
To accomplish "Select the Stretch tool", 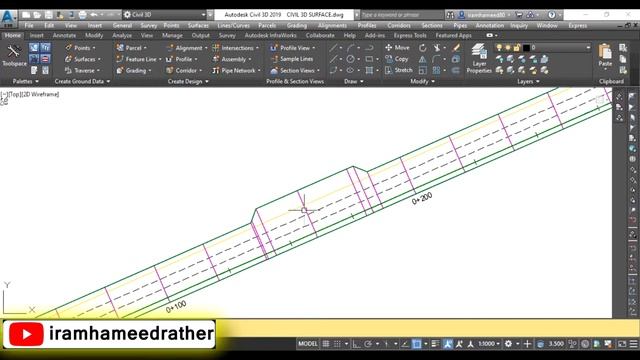I will tap(398, 70).
